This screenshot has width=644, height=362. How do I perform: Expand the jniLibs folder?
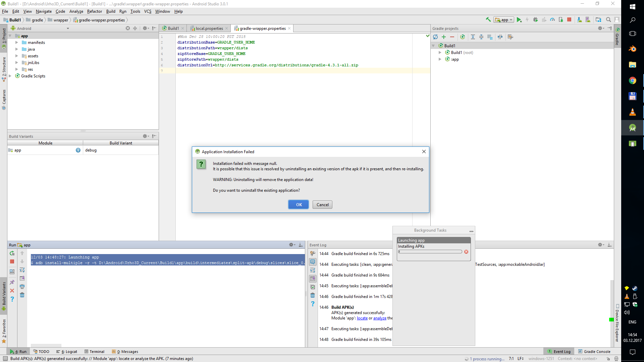[x=16, y=63]
